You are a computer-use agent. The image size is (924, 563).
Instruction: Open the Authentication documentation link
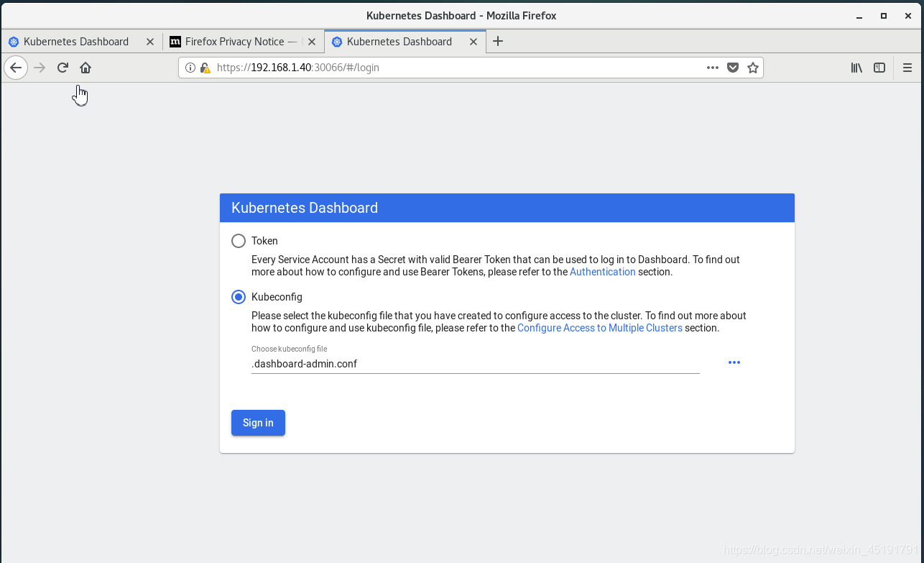click(x=602, y=272)
